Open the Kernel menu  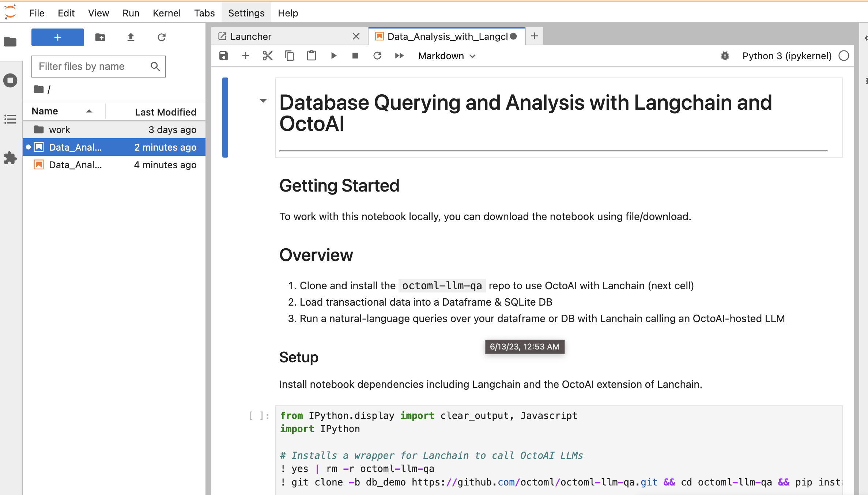tap(166, 13)
